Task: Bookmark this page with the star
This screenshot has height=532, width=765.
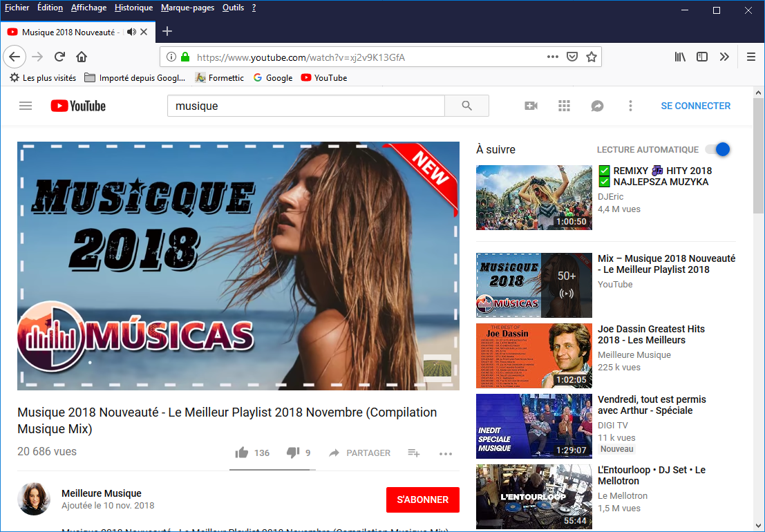Action: click(x=592, y=57)
